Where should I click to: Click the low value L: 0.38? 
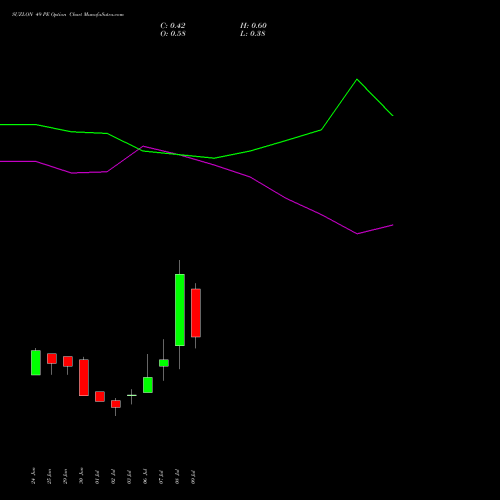[253, 34]
